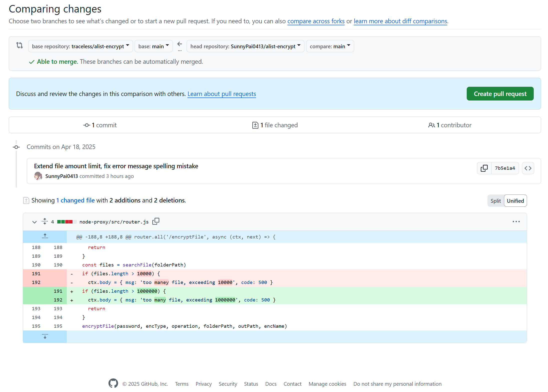Click the GitHub logo in footer
The image size is (548, 392).
coord(113,383)
